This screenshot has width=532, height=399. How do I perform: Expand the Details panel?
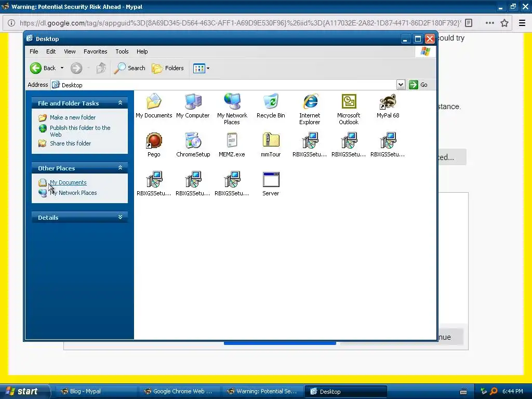(x=120, y=217)
